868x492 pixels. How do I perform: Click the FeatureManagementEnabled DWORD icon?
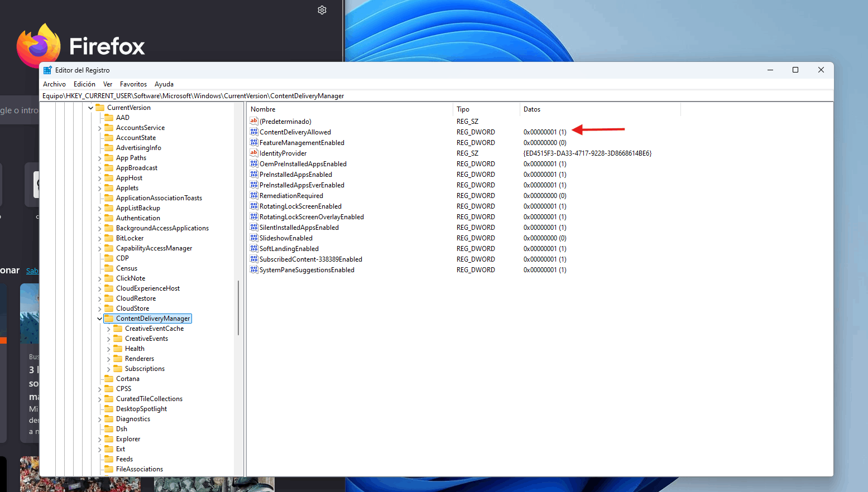point(254,142)
